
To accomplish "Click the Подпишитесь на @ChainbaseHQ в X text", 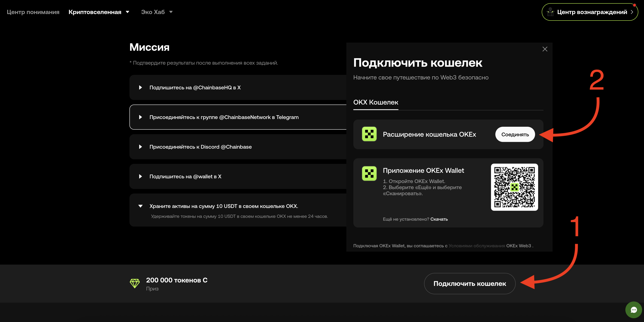I will click(195, 87).
